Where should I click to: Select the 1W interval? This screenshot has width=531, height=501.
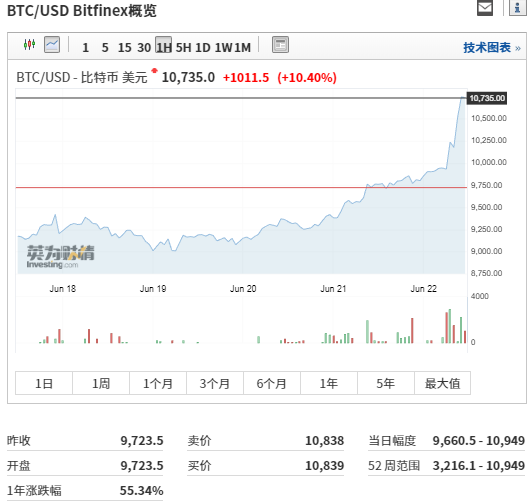click(223, 47)
